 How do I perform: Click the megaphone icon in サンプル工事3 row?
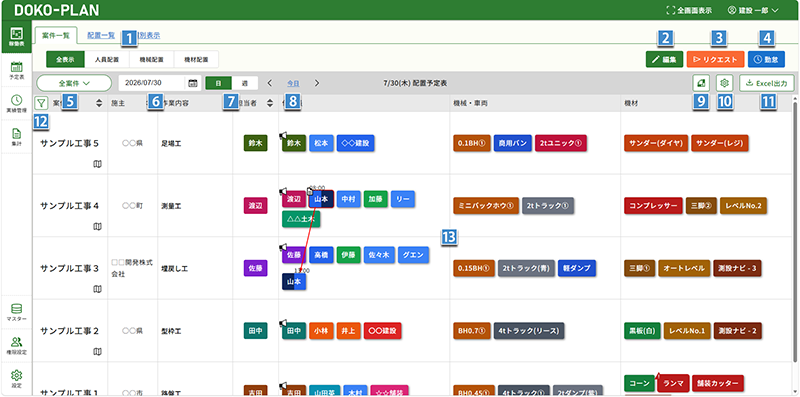(283, 247)
